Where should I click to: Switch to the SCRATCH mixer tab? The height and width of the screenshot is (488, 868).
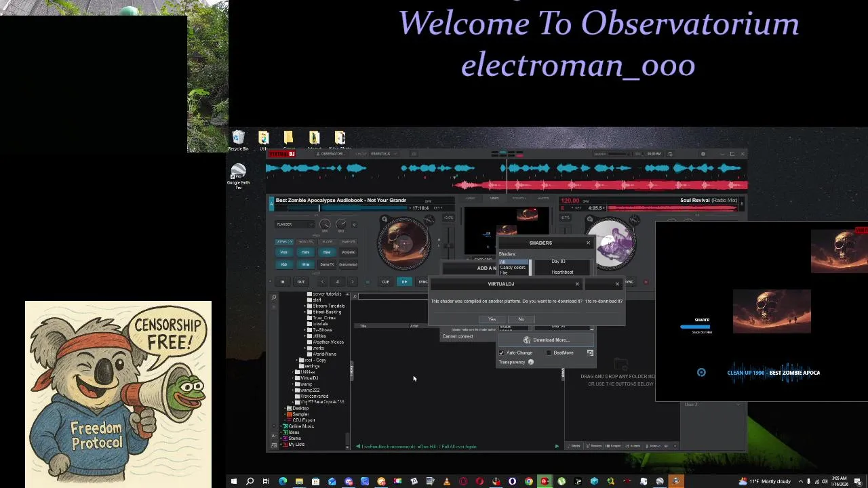(519, 199)
